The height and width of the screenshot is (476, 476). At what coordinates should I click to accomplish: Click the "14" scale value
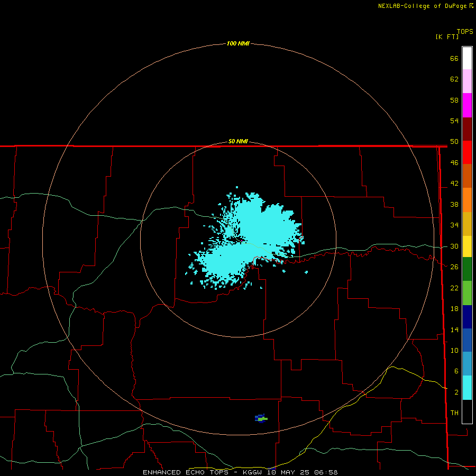(454, 329)
